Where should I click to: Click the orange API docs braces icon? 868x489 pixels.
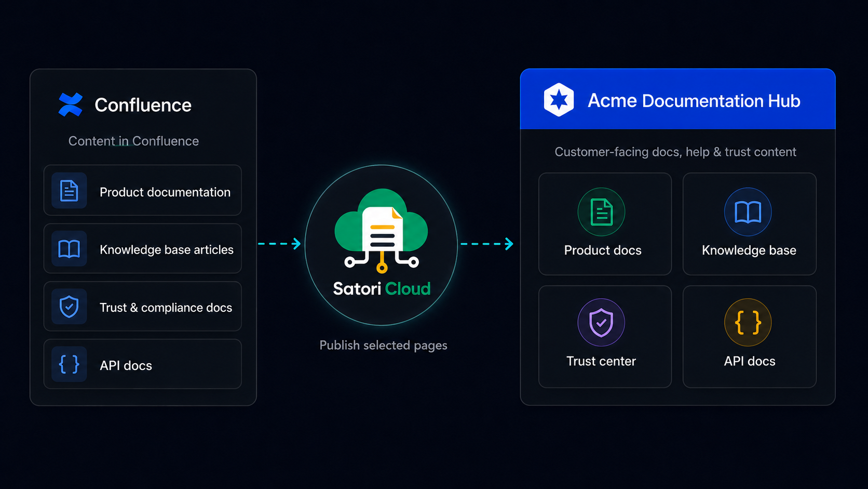point(748,323)
